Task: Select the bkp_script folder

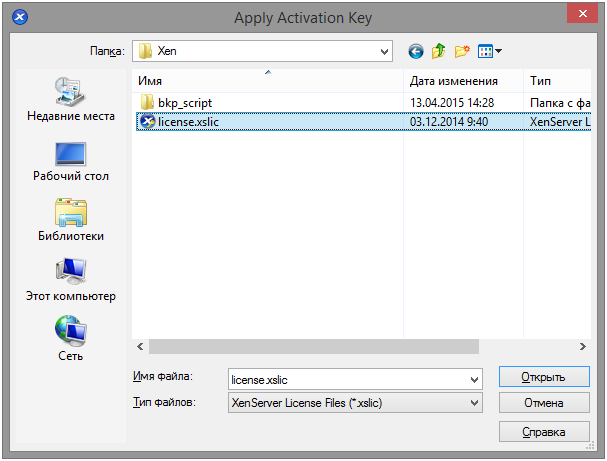Action: pyautogui.click(x=185, y=102)
